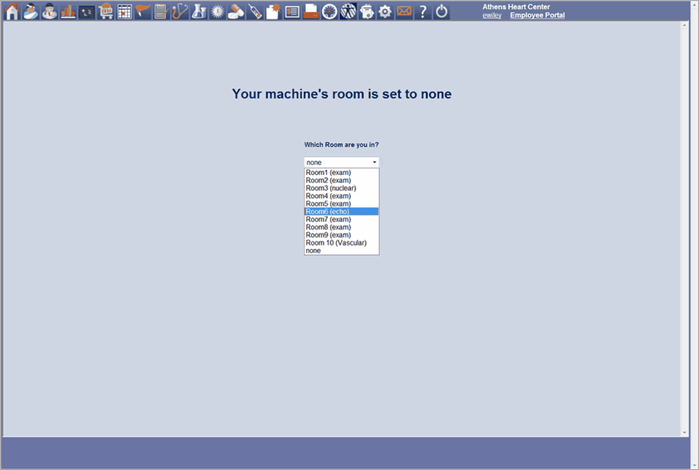The height and width of the screenshot is (470, 699).
Task: Click the pills medication icon
Action: (x=235, y=12)
